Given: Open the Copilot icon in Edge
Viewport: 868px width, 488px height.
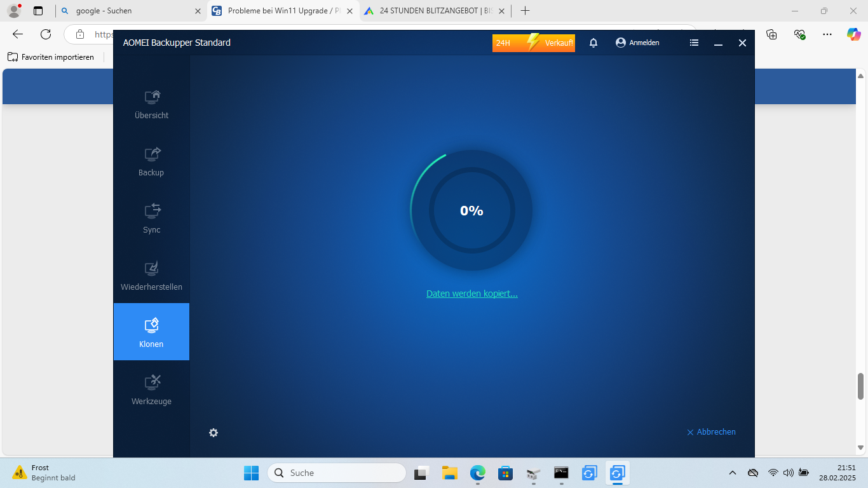Looking at the screenshot, I should tap(853, 34).
